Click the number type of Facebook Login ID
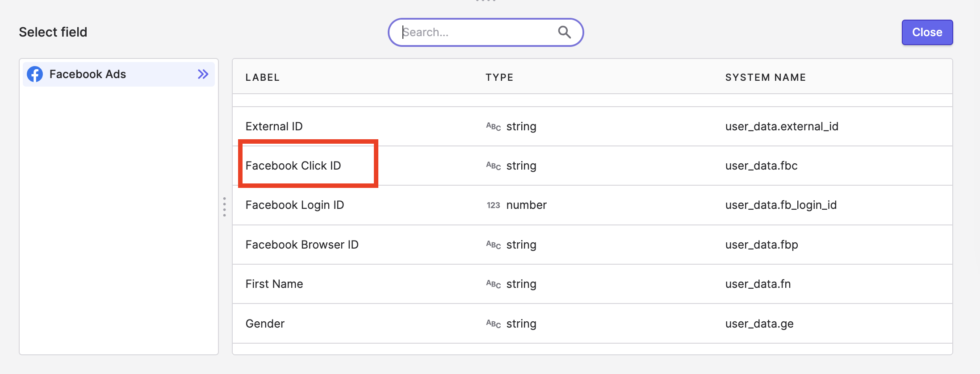Viewport: 980px width, 374px height. pyautogui.click(x=526, y=205)
